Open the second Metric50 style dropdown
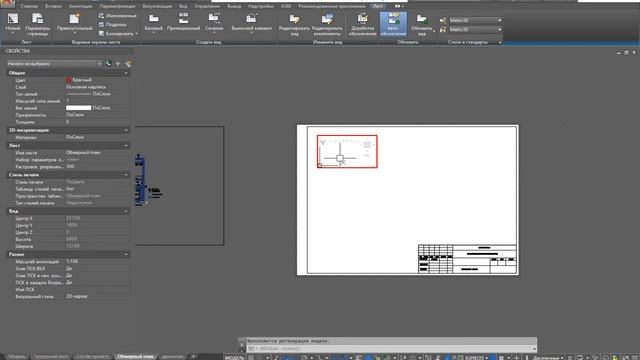The image size is (640, 360). click(x=475, y=29)
